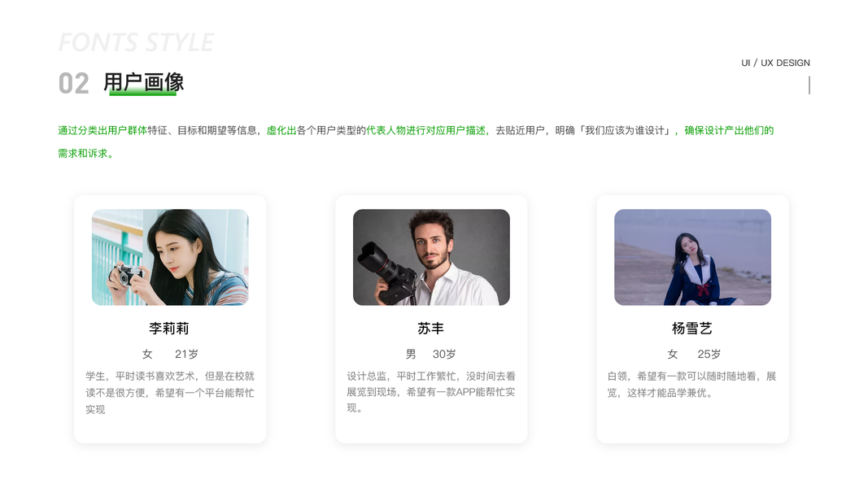868x488 pixels.
Task: Click the FONTS STYLE watermark title
Action: click(x=136, y=42)
